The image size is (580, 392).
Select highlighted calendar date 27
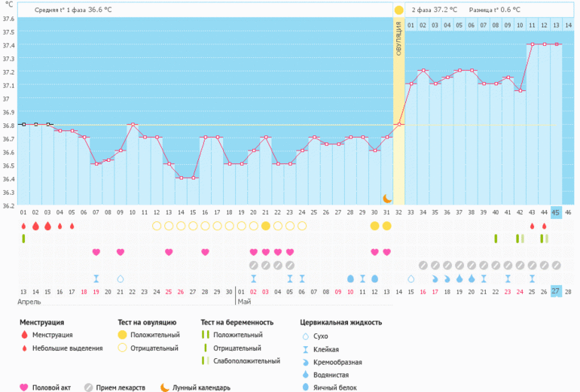556,291
